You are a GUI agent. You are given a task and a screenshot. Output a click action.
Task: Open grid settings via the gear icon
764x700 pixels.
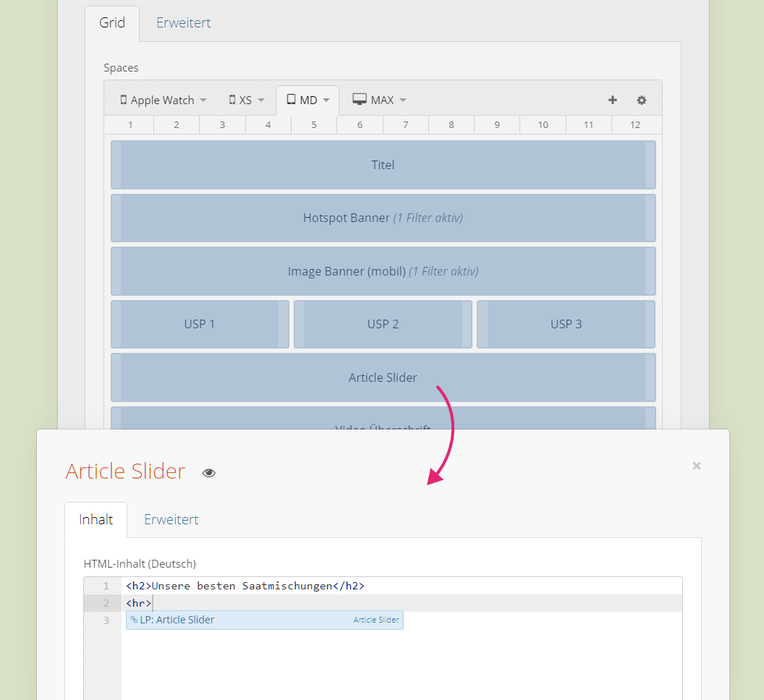[x=642, y=100]
